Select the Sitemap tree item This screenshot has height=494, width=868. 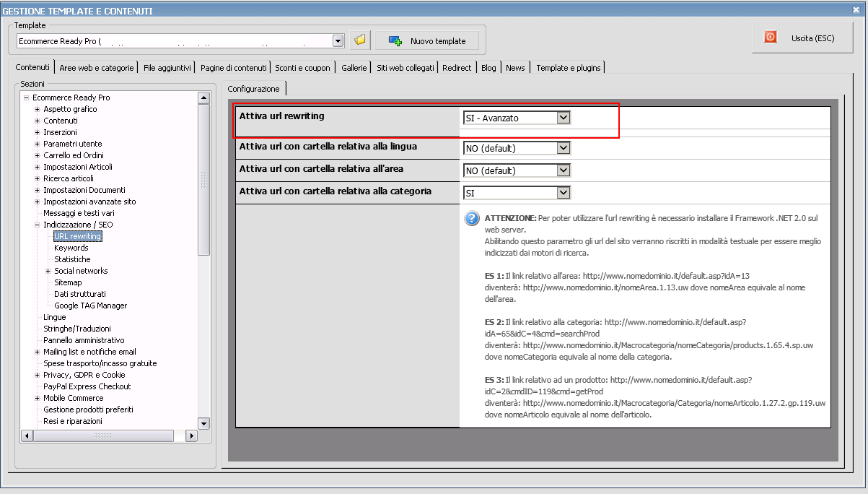pyautogui.click(x=68, y=282)
